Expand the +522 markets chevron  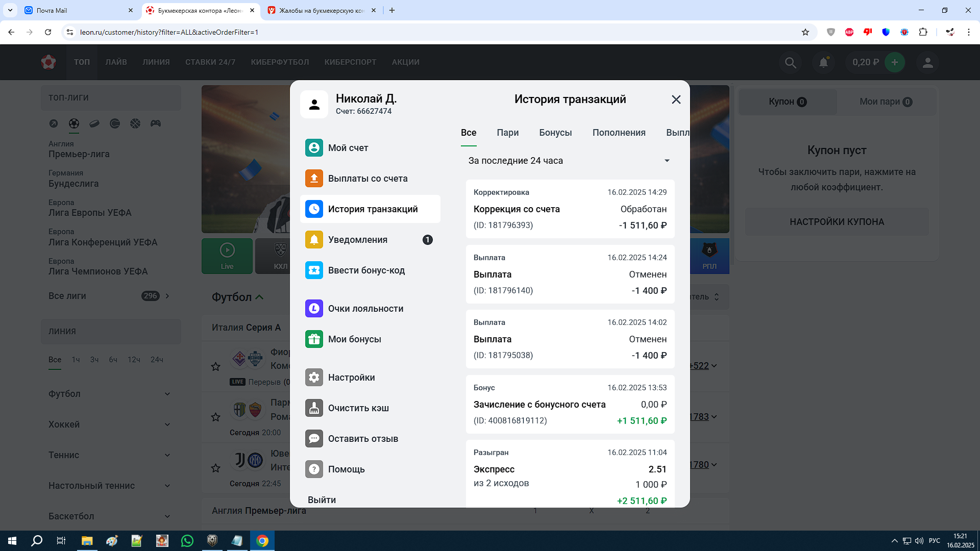pos(714,366)
